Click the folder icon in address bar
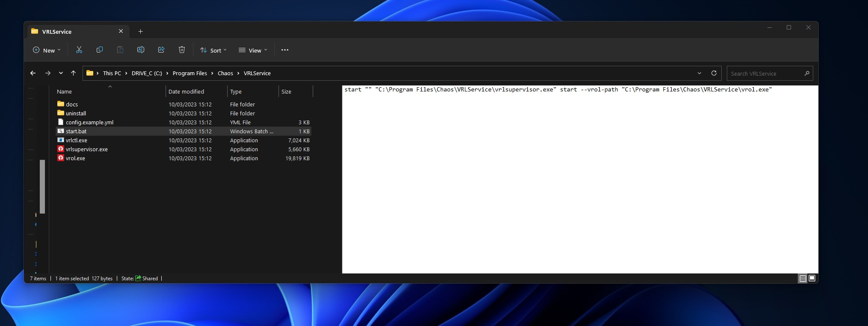Screen dimensions: 868x326 [90, 73]
